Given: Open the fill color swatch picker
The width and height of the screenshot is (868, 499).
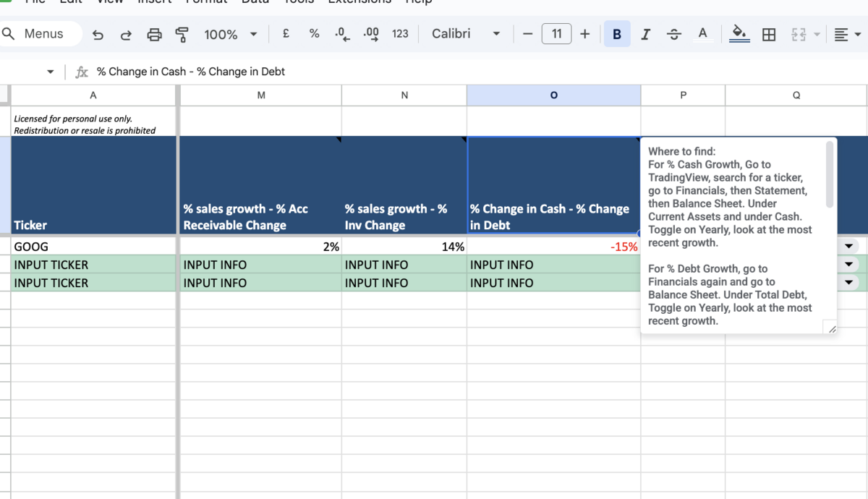Looking at the screenshot, I should (739, 34).
